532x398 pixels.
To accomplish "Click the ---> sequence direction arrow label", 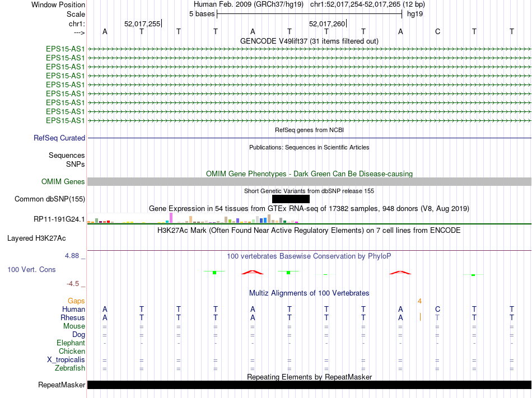I will click(x=80, y=32).
